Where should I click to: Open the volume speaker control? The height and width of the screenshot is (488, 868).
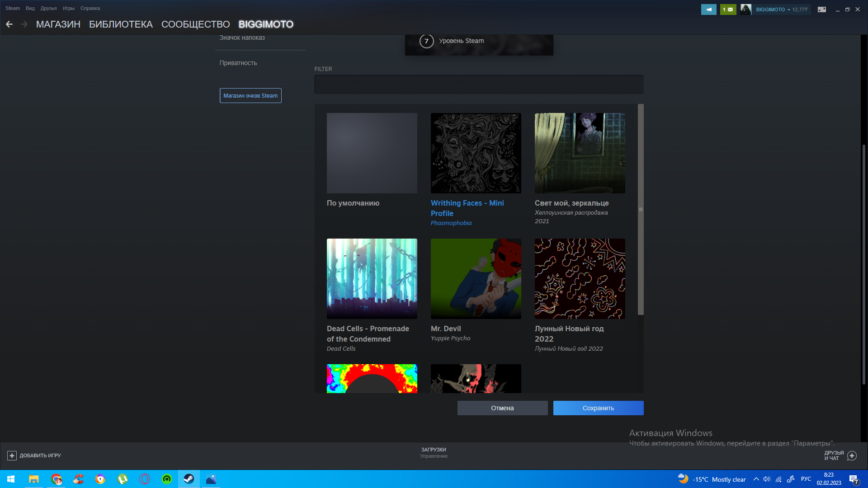[767, 479]
